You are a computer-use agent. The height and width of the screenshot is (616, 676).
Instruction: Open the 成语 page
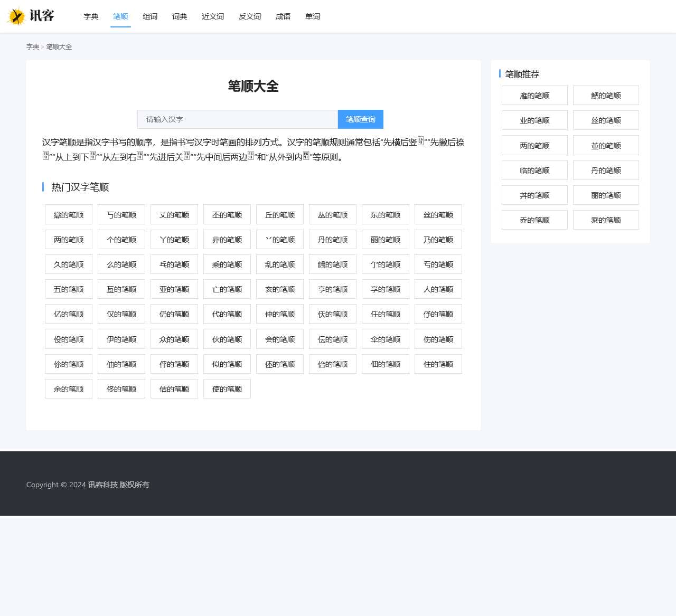(283, 16)
